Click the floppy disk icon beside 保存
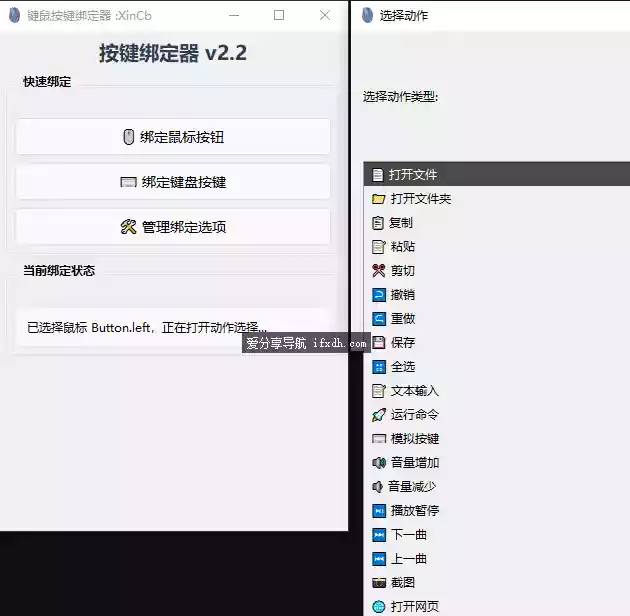This screenshot has width=630, height=616. (x=378, y=343)
